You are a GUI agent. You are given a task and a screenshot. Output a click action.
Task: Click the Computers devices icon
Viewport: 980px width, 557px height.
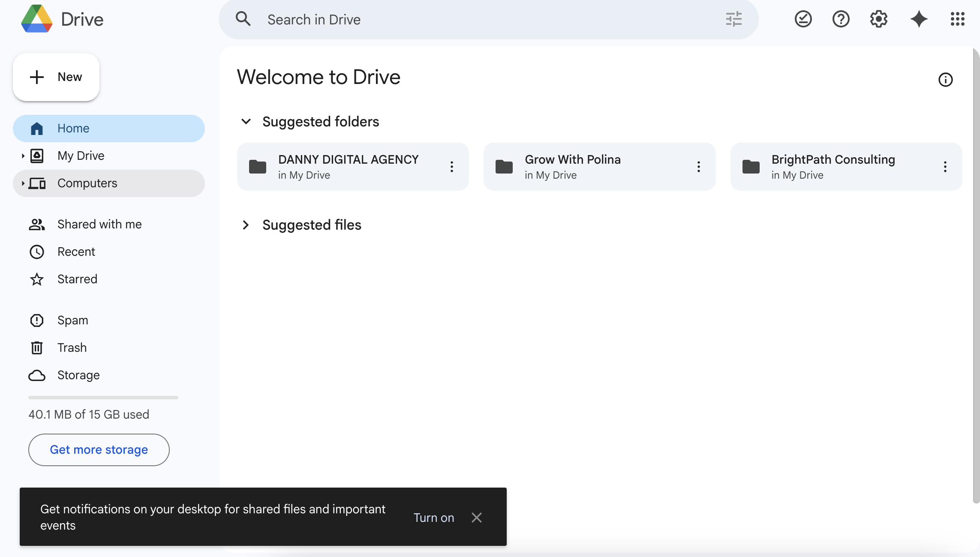(x=37, y=183)
